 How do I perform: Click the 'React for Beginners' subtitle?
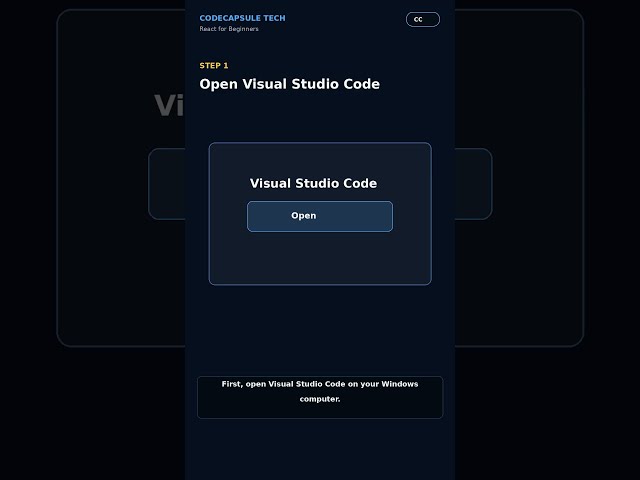coord(229,29)
